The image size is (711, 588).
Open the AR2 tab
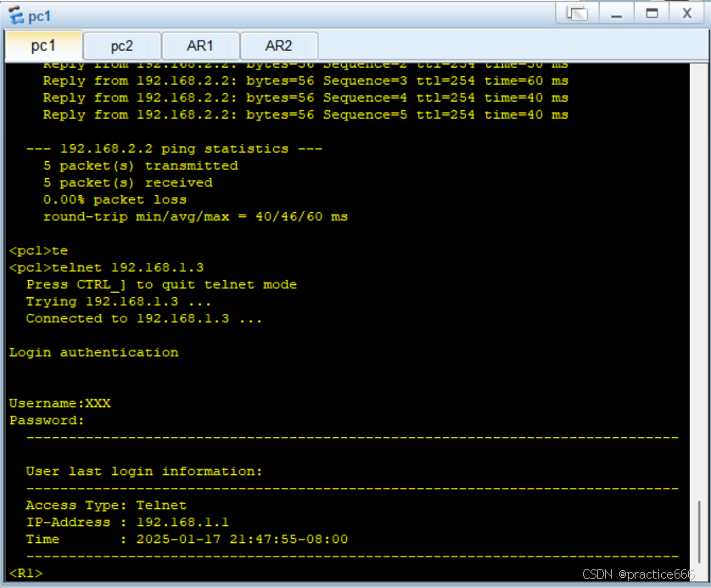[278, 46]
